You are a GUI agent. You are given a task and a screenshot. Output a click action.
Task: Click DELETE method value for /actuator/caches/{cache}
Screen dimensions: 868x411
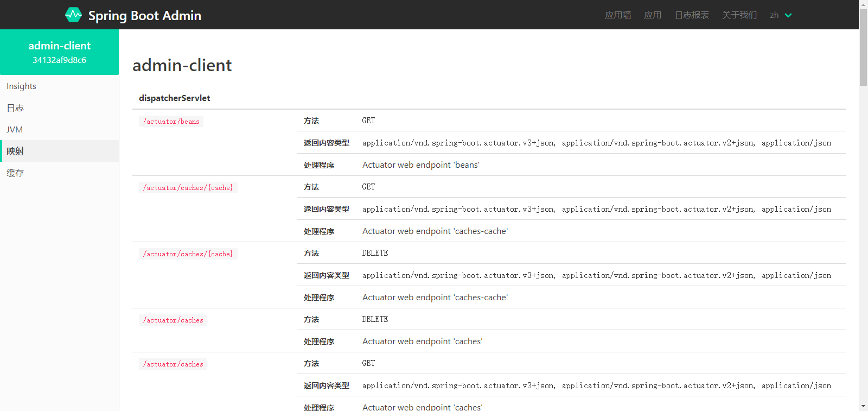375,253
